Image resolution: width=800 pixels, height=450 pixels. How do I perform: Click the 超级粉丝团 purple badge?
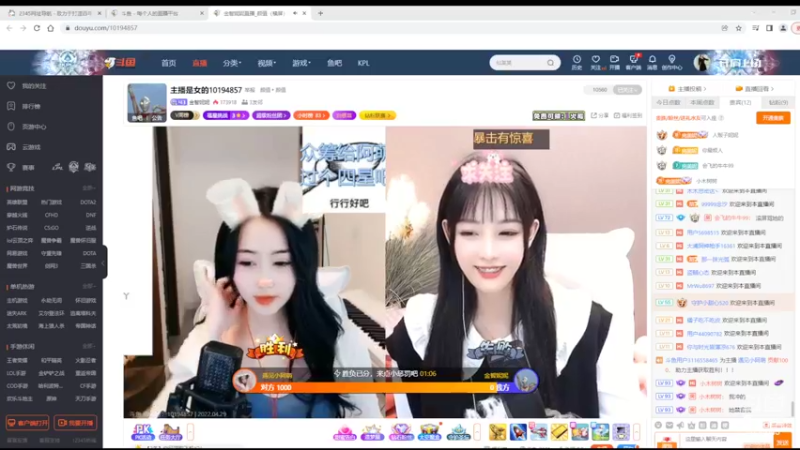271,116
